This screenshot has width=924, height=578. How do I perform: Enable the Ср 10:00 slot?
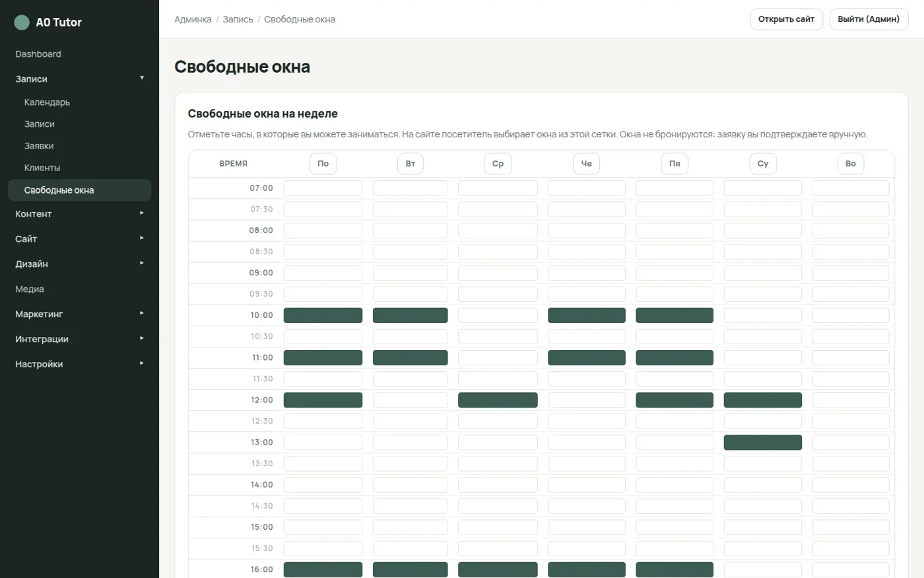coord(498,315)
